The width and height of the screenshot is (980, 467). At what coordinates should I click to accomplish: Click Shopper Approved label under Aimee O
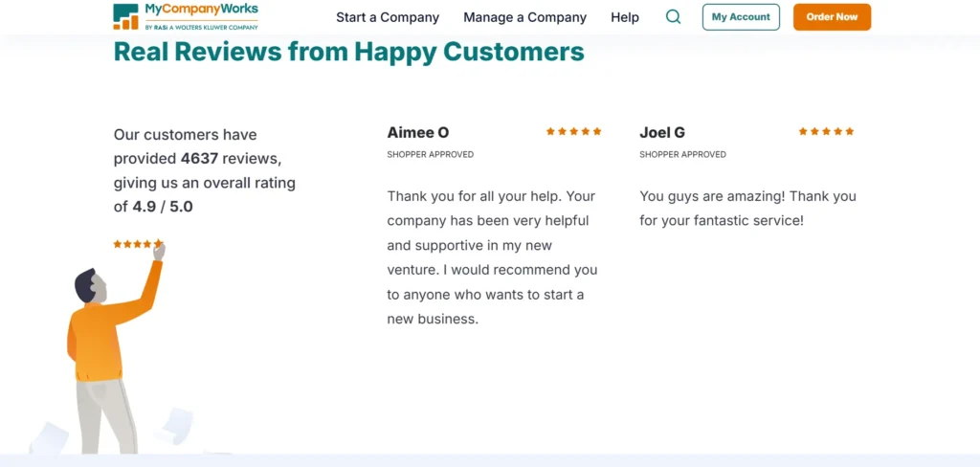(x=430, y=154)
